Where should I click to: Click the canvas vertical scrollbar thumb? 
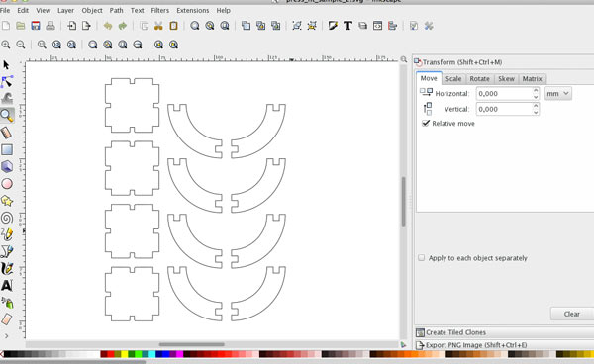click(404, 201)
